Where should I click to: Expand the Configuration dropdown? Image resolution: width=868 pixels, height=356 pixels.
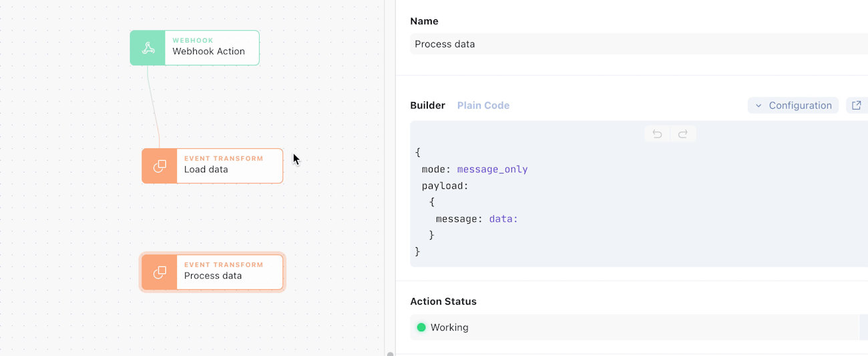(x=793, y=106)
